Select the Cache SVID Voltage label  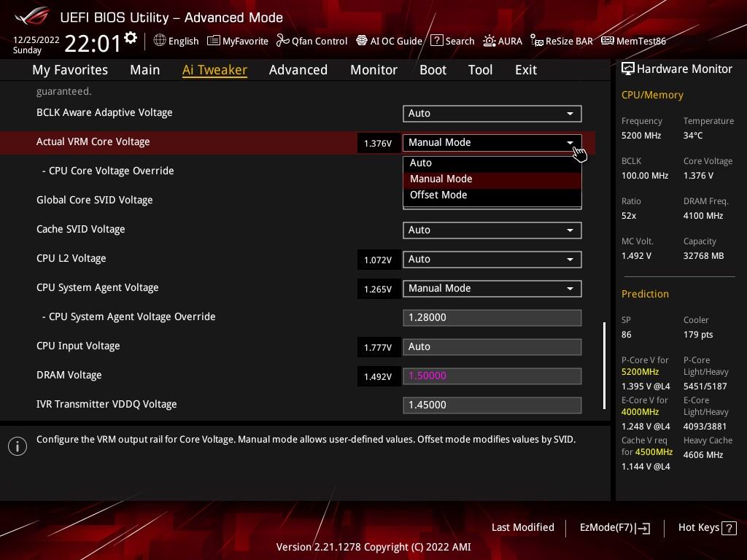click(x=80, y=229)
